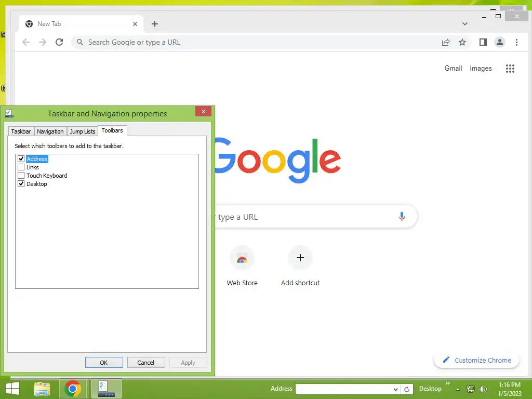Uncheck the Address toolbar checkbox

click(x=21, y=159)
